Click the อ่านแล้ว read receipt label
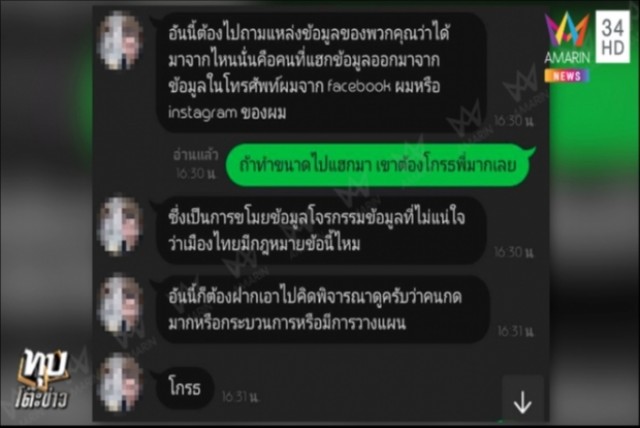This screenshot has height=428, width=640. (196, 155)
